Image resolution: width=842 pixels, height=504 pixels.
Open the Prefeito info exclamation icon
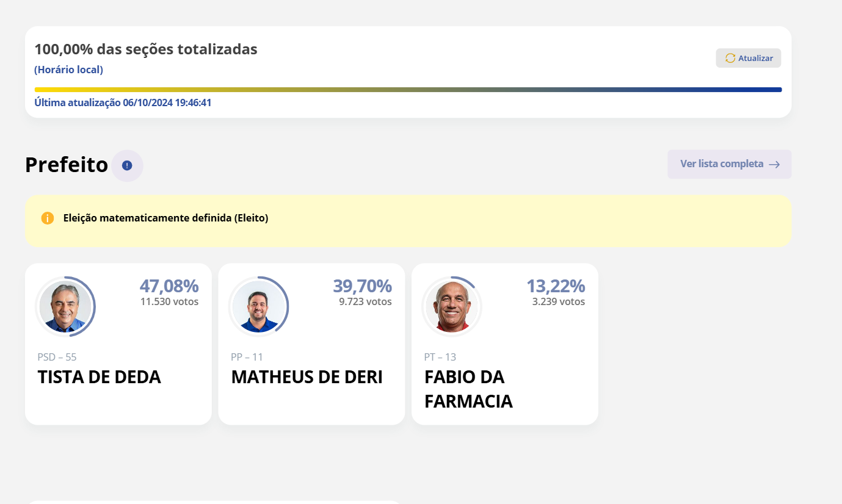tap(127, 165)
